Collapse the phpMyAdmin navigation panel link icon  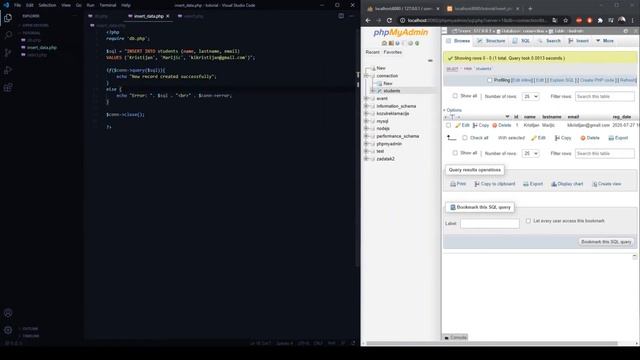430,60
